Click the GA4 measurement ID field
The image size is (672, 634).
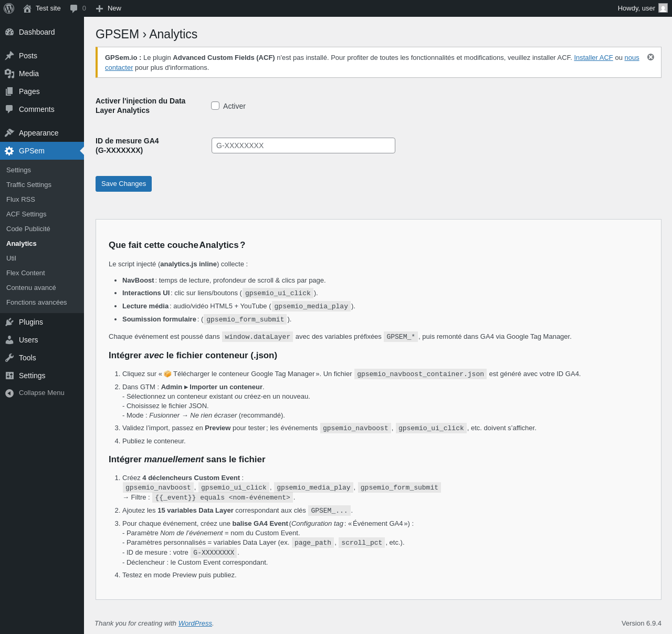303,145
